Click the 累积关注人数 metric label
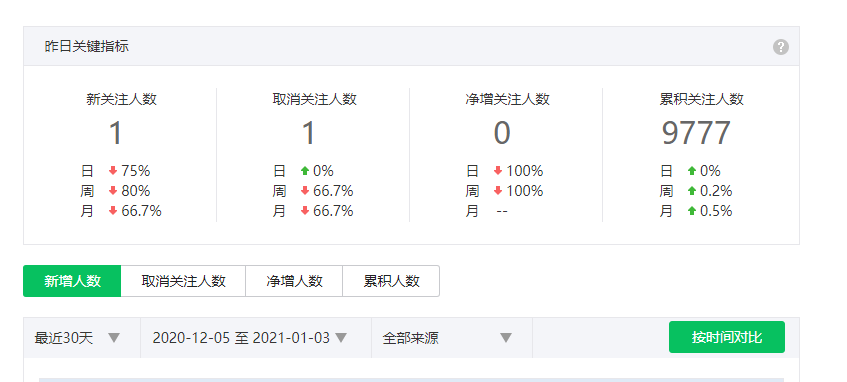The height and width of the screenshot is (382, 847). pos(701,99)
